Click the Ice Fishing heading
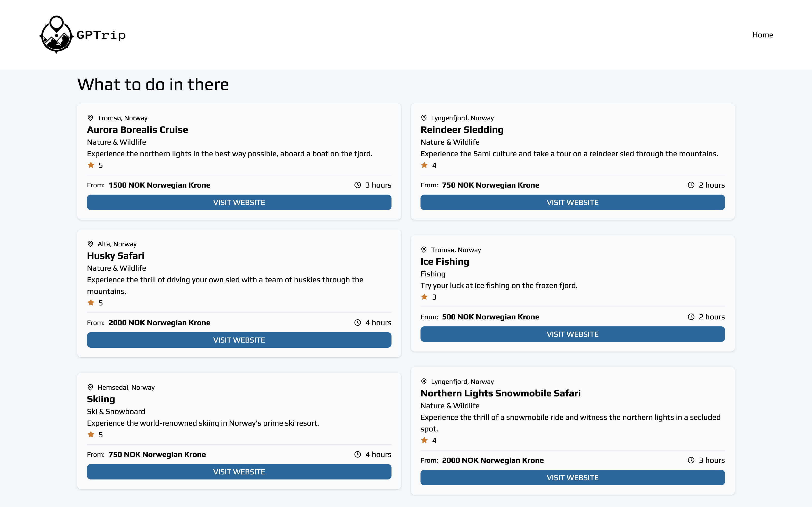Viewport: 812px width, 507px height. pyautogui.click(x=445, y=261)
